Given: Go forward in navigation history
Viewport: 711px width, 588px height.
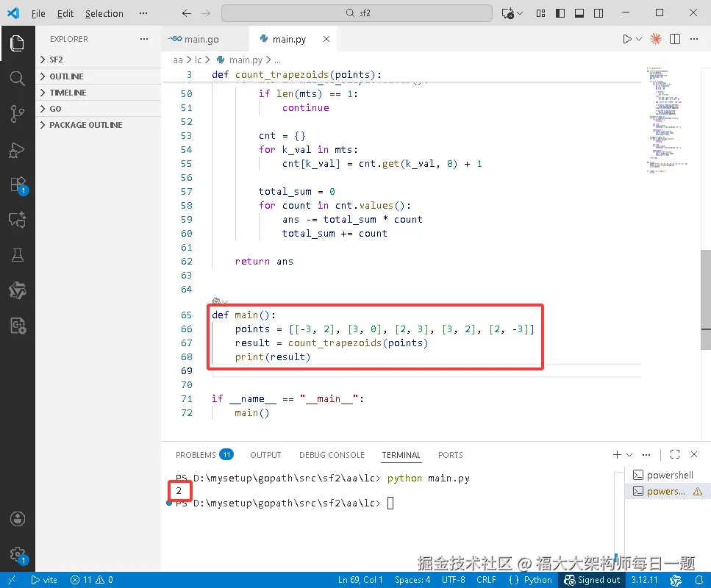Looking at the screenshot, I should [x=206, y=13].
